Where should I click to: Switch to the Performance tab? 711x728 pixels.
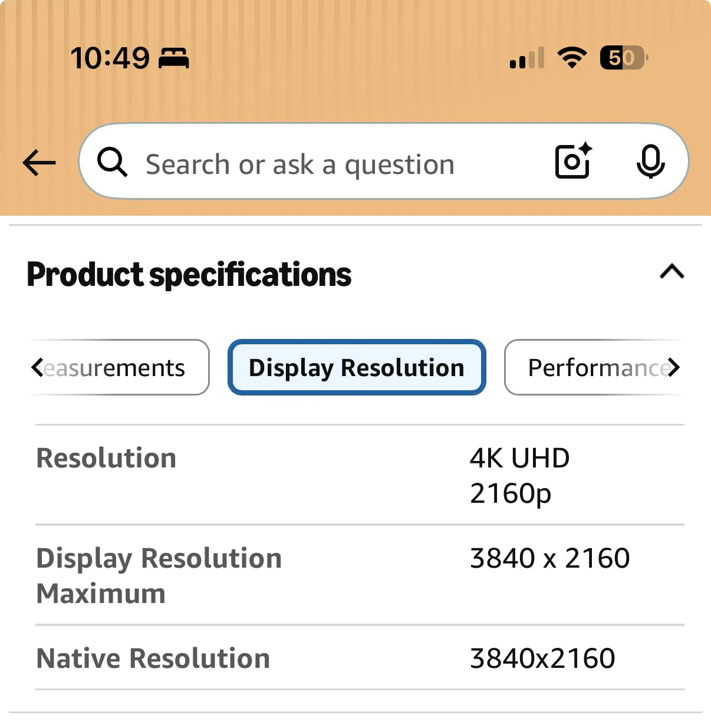[x=593, y=367]
